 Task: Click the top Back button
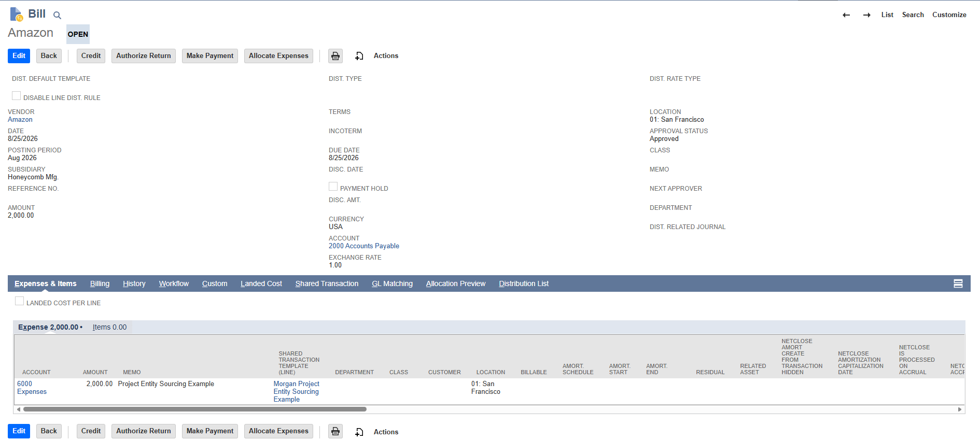pyautogui.click(x=49, y=56)
